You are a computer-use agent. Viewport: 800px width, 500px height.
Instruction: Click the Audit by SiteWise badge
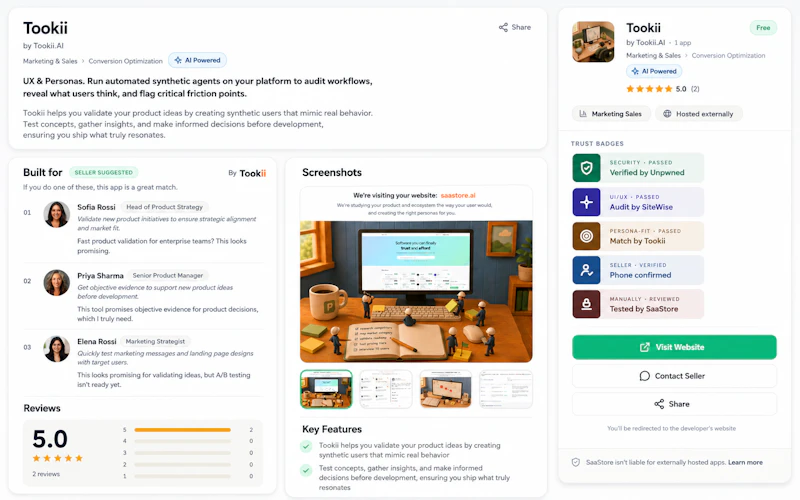638,202
